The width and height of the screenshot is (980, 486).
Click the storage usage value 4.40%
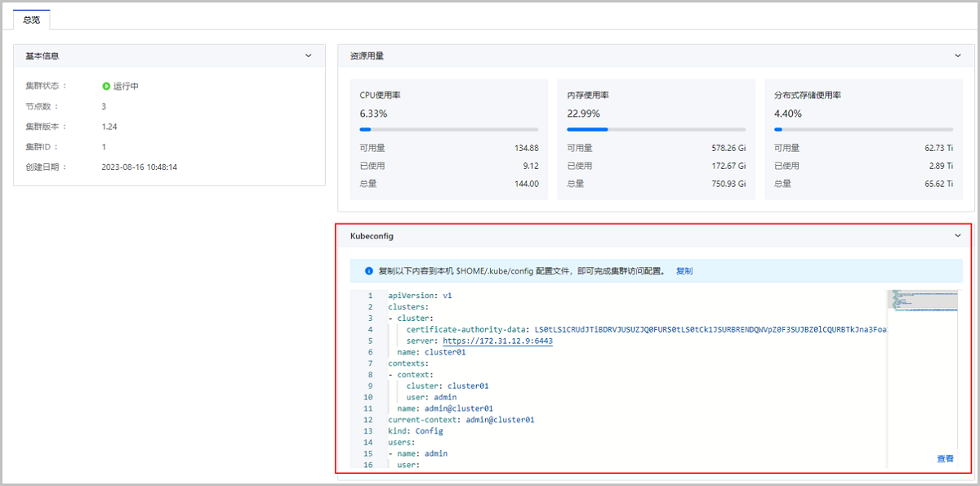click(788, 114)
